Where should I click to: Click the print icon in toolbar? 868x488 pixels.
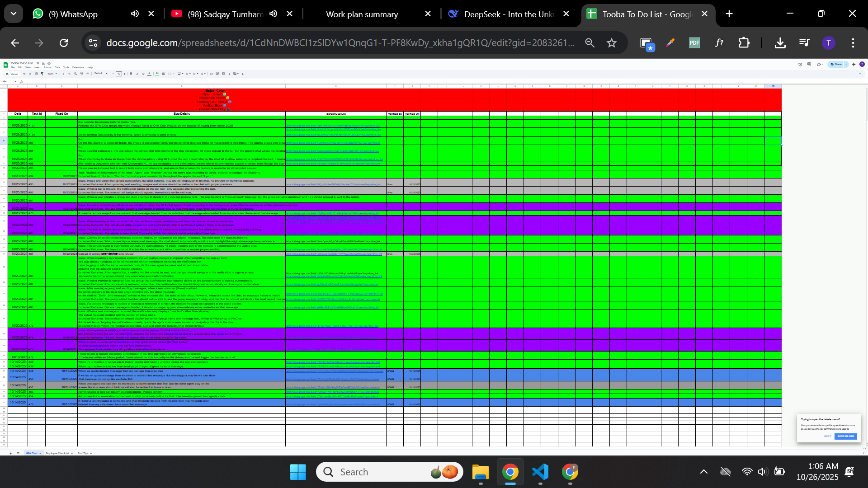click(x=36, y=74)
